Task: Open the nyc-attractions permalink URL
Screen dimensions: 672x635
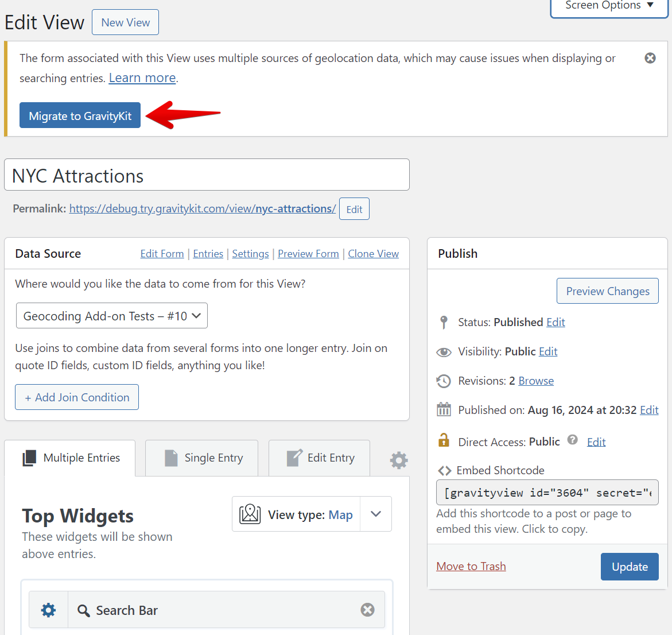Action: pos(202,209)
